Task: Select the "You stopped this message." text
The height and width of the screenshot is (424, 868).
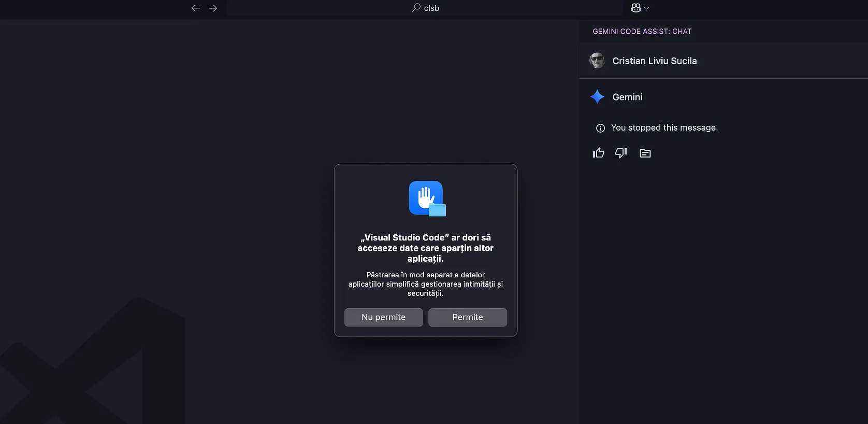Action: pos(664,128)
